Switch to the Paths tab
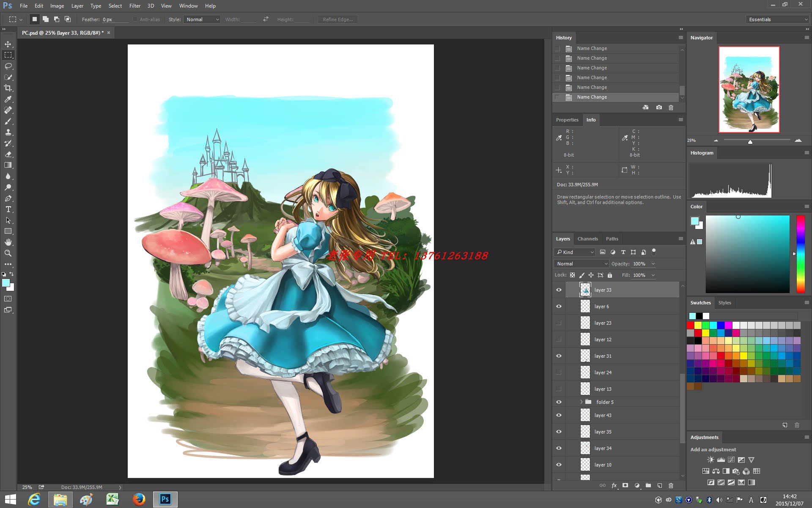 click(612, 239)
